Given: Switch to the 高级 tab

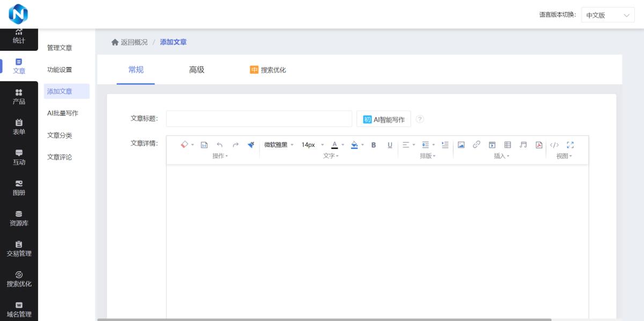Looking at the screenshot, I should 196,70.
